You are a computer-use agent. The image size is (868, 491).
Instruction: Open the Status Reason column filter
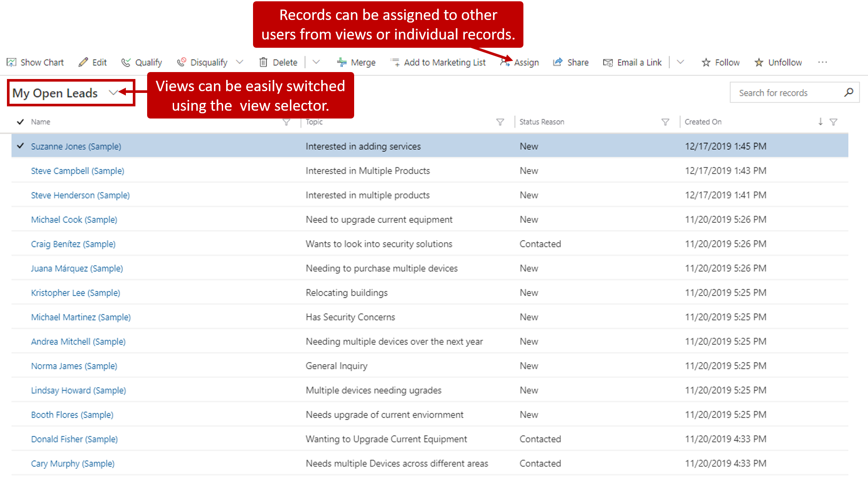[665, 122]
